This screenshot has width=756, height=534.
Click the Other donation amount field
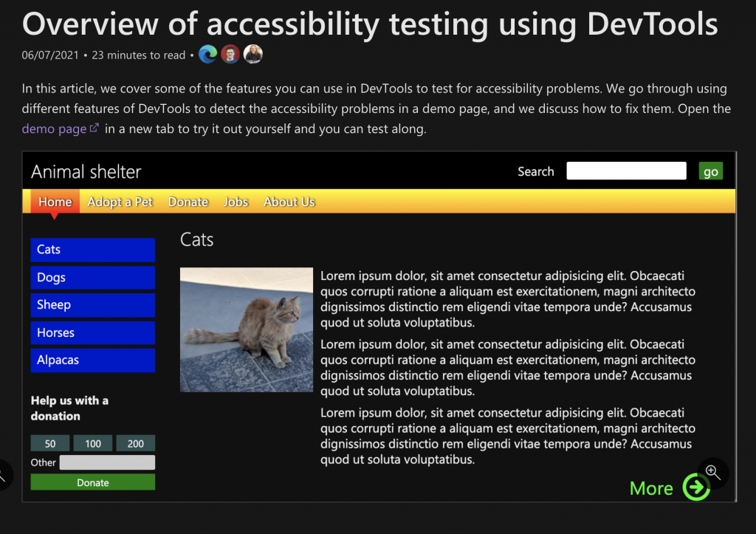107,462
